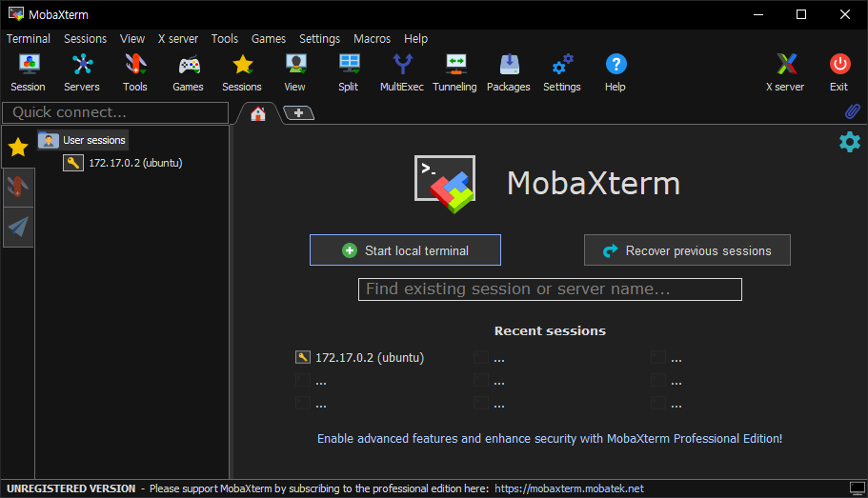Open the Settings menu

click(x=319, y=39)
